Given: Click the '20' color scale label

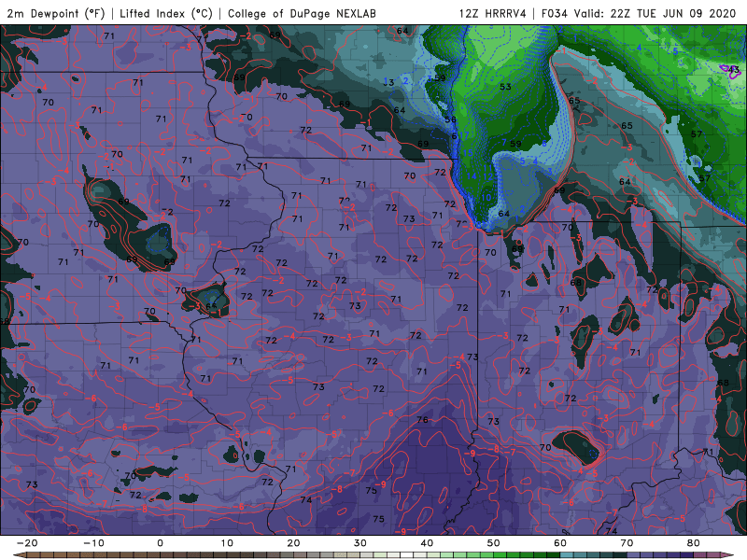Looking at the screenshot, I should 293,543.
